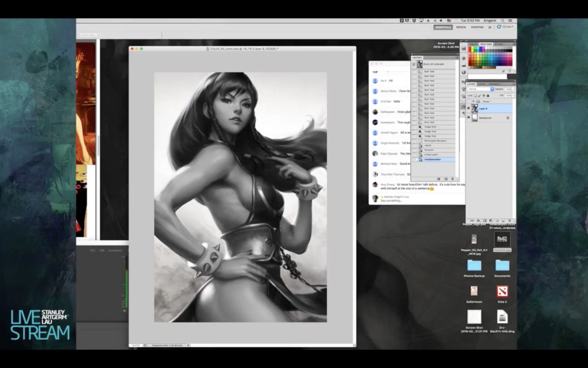Open the blend mode Normal dropdown
The width and height of the screenshot is (588, 368).
[481, 89]
